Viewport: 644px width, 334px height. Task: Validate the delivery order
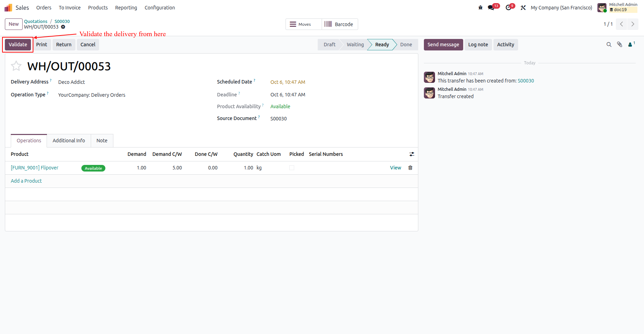pyautogui.click(x=18, y=45)
